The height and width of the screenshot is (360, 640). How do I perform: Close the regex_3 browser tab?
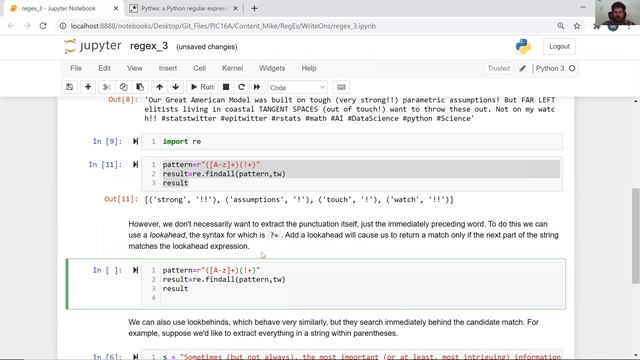coord(116,9)
